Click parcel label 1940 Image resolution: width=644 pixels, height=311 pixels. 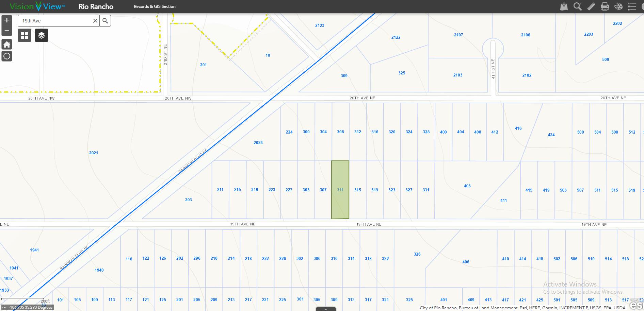point(99,270)
